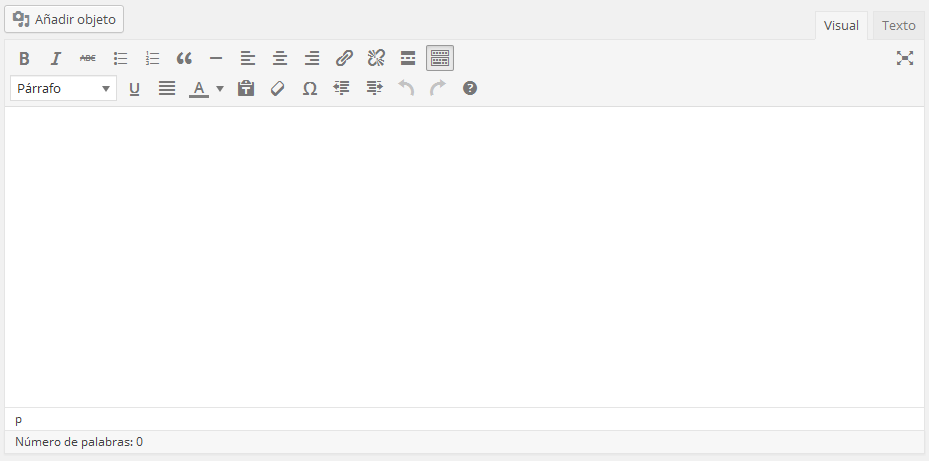Screen dimensions: 929x461
Task: Decrease the paragraph indent
Action: (342, 88)
